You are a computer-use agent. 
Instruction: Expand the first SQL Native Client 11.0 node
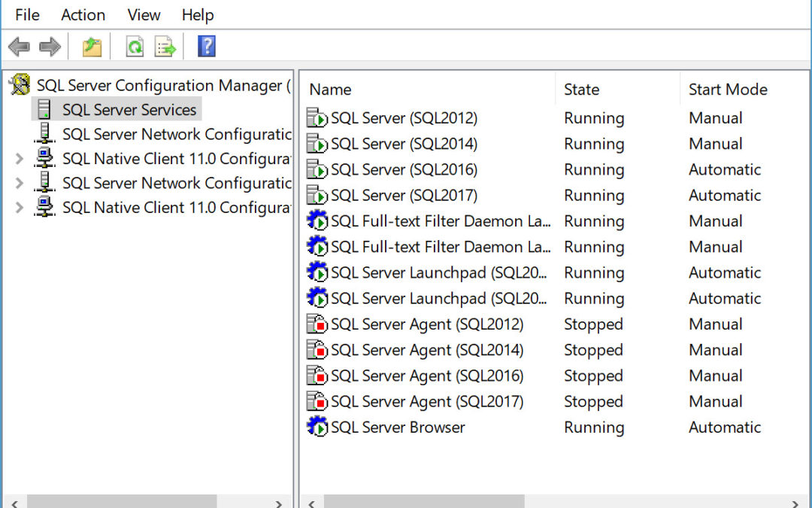20,159
